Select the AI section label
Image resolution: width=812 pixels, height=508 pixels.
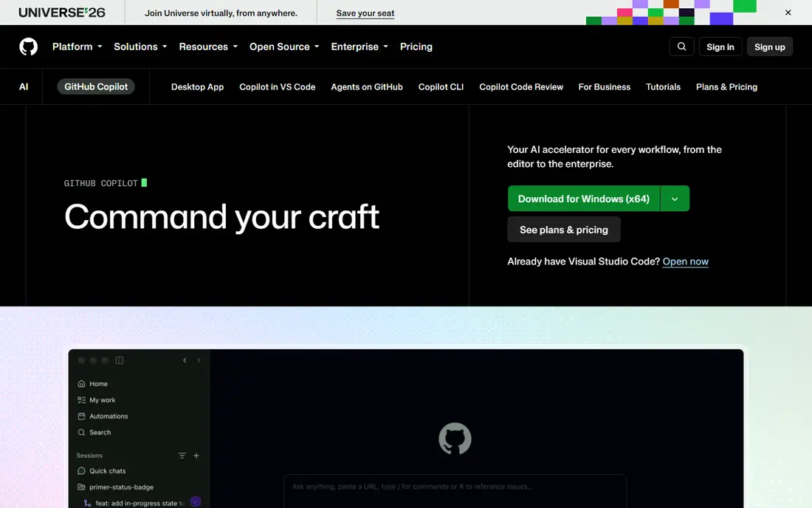click(24, 86)
